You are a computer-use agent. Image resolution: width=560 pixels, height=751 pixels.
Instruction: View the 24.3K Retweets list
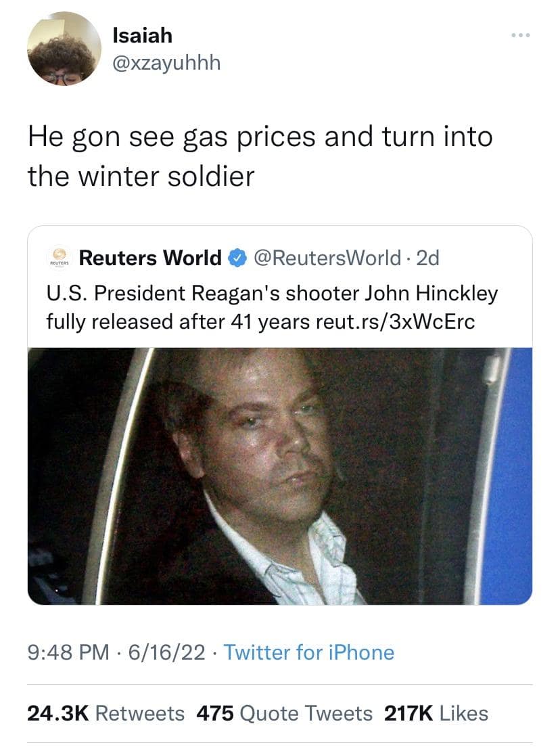(x=105, y=712)
